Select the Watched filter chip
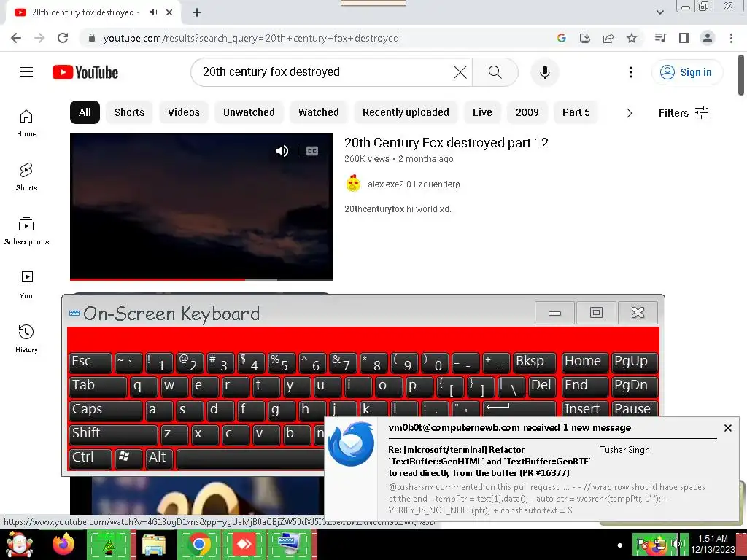This screenshot has height=560, width=747. (x=318, y=112)
